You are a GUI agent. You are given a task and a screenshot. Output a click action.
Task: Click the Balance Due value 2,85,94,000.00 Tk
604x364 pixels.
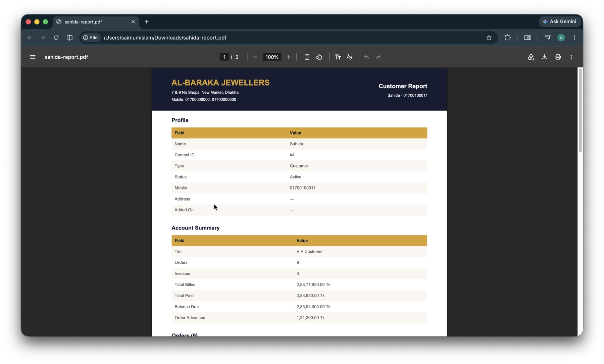pos(313,307)
